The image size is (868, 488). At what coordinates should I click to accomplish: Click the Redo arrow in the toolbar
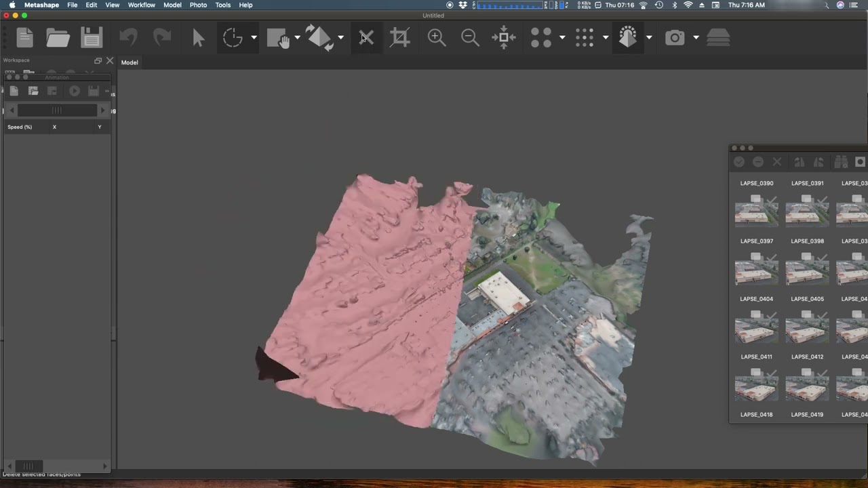pyautogui.click(x=161, y=37)
